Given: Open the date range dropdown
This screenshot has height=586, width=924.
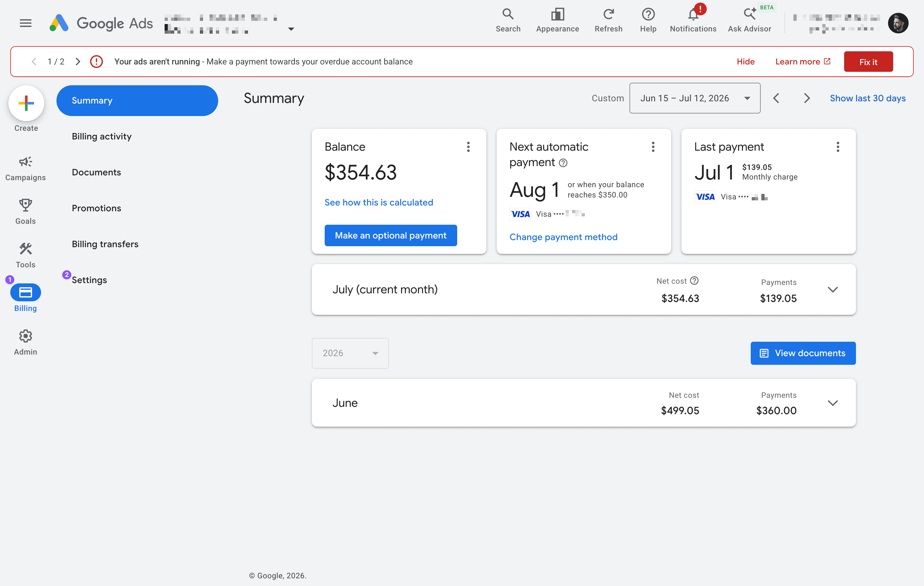Looking at the screenshot, I should click(695, 98).
